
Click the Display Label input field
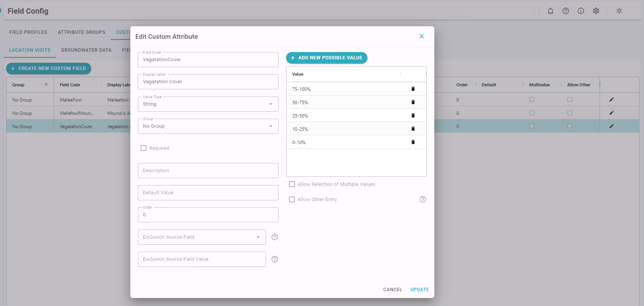pyautogui.click(x=208, y=82)
